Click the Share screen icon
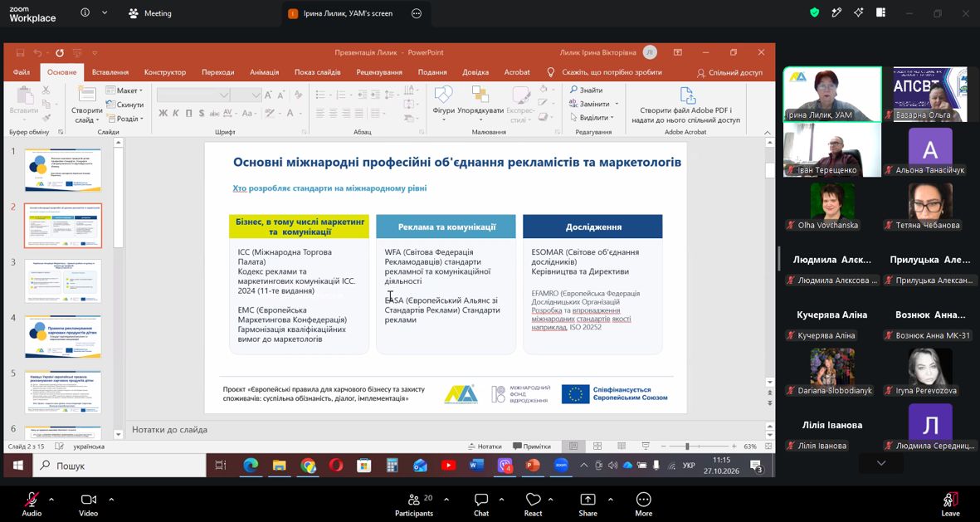Screen dimensions: 980x522 [x=588, y=504]
